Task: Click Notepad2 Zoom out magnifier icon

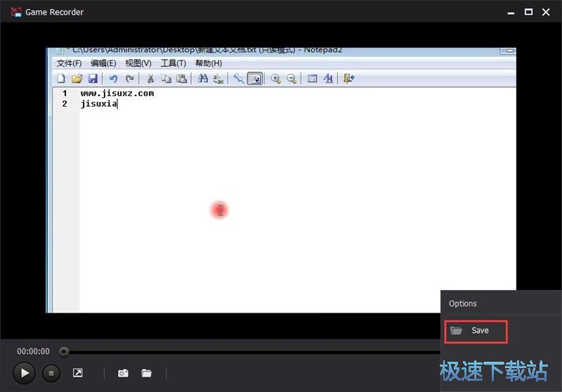Action: point(292,79)
